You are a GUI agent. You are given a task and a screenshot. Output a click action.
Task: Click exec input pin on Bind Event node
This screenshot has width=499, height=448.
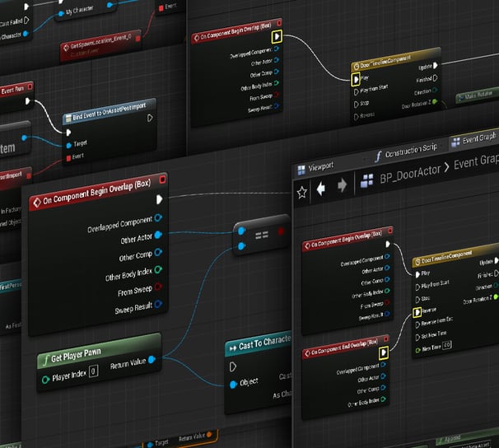[x=68, y=133]
